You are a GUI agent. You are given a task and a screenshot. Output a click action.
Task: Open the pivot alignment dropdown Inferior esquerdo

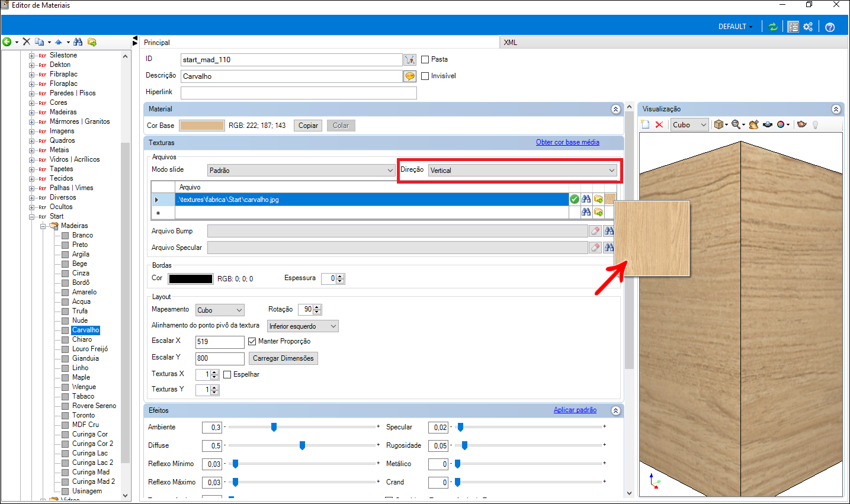(303, 326)
